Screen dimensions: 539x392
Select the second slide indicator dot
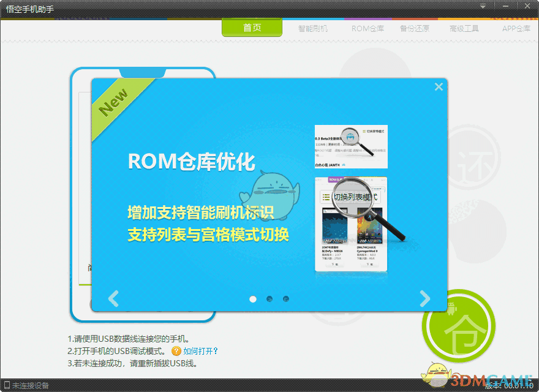(269, 299)
